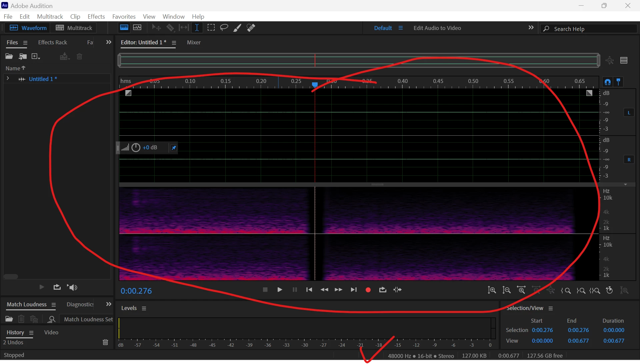Switch to the Effects Rack tab
This screenshot has height=364, width=640.
(52, 42)
